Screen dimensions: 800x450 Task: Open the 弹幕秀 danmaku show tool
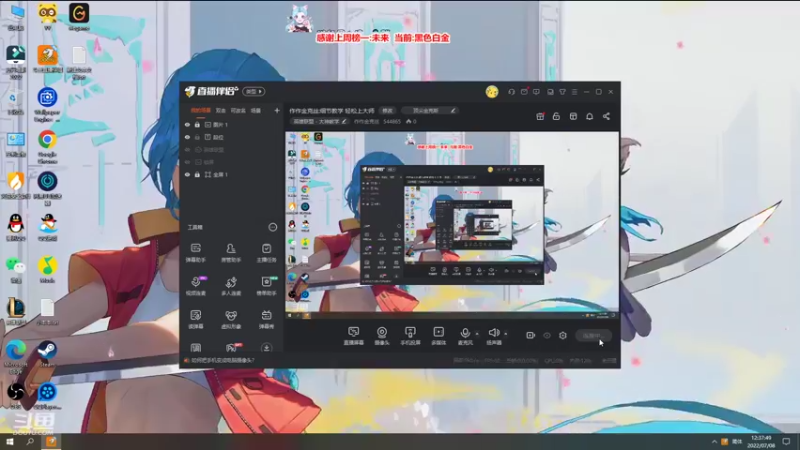coord(266,319)
